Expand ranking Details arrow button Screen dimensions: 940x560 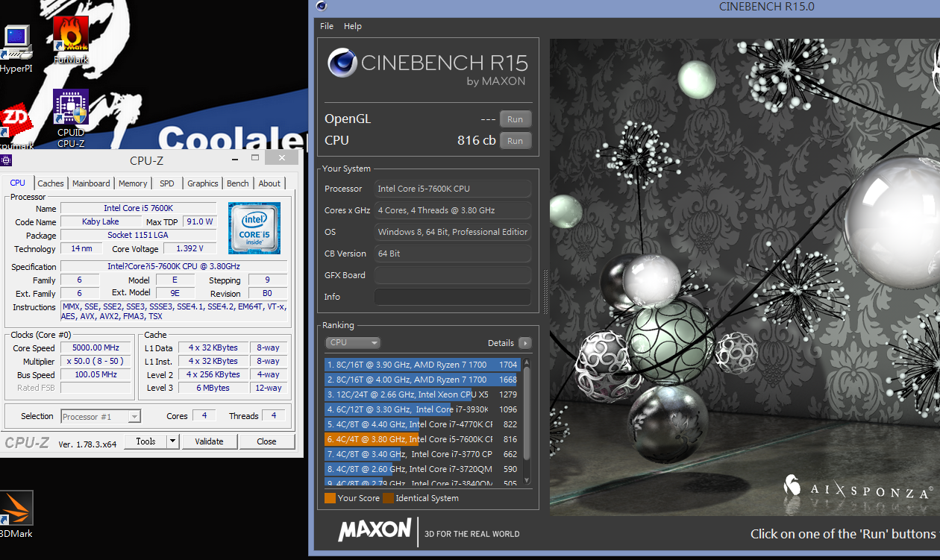(525, 343)
